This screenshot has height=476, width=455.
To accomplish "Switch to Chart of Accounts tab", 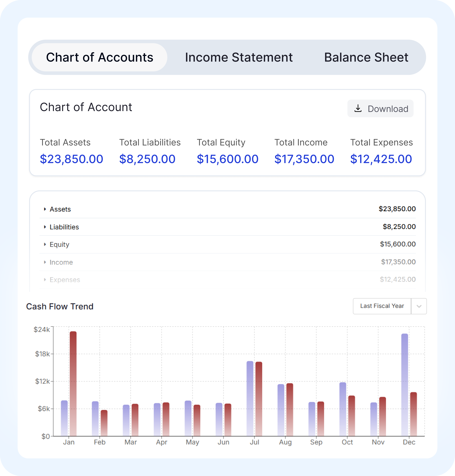I will [99, 57].
